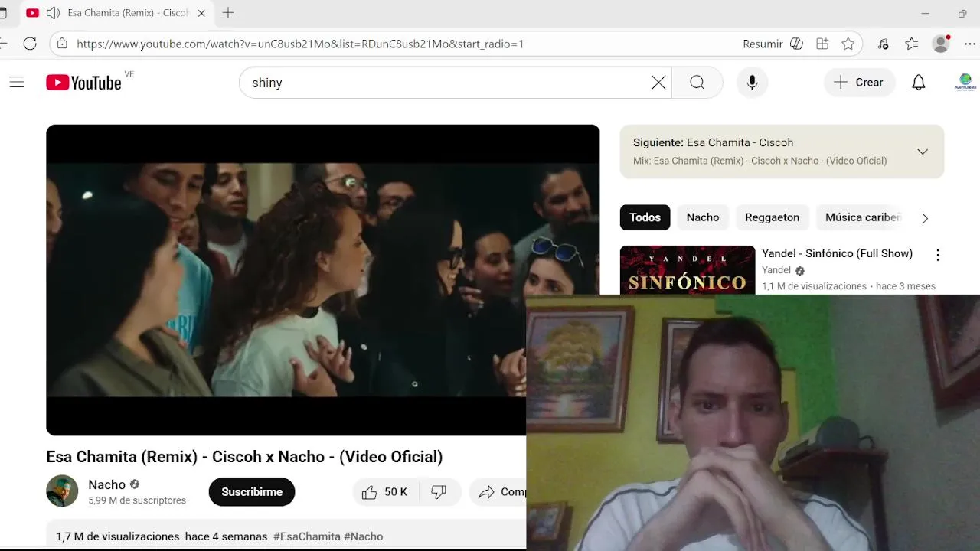Open a new browser tab

228,13
